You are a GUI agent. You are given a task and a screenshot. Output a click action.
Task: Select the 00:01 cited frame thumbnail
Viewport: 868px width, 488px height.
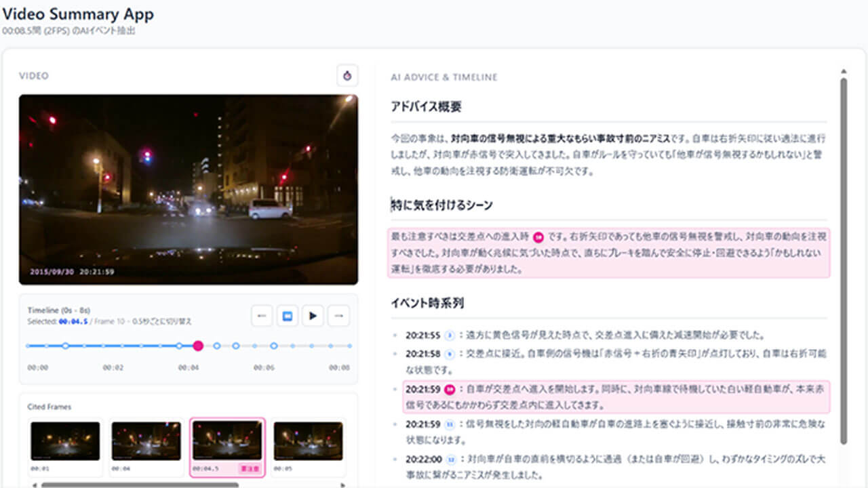click(x=64, y=441)
